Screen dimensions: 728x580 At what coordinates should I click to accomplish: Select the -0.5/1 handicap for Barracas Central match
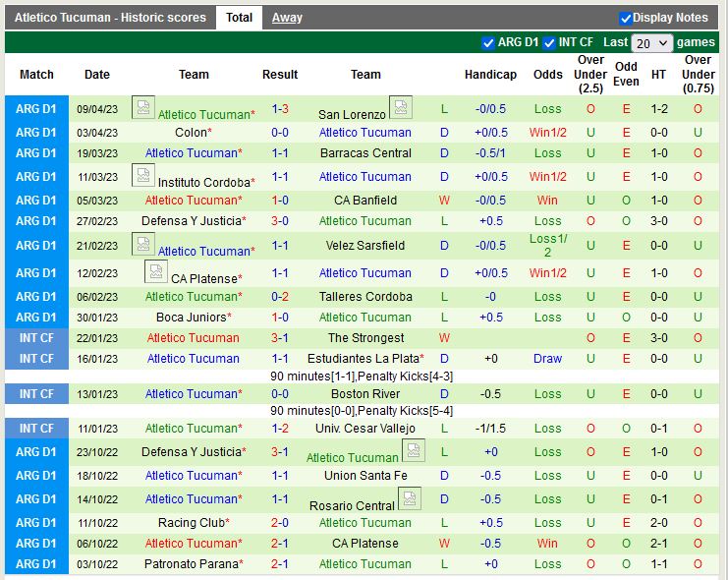[x=491, y=153]
